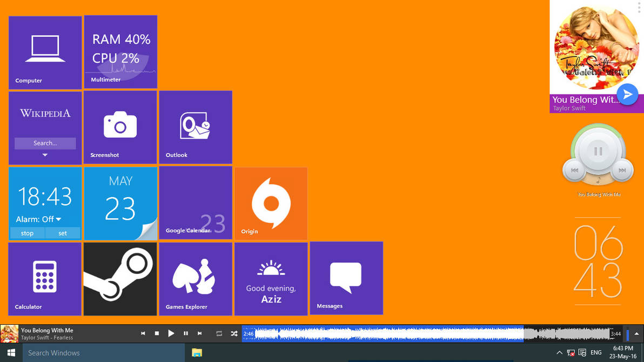Launch the Steam tile
Screen dimensions: 644x362
[120, 279]
